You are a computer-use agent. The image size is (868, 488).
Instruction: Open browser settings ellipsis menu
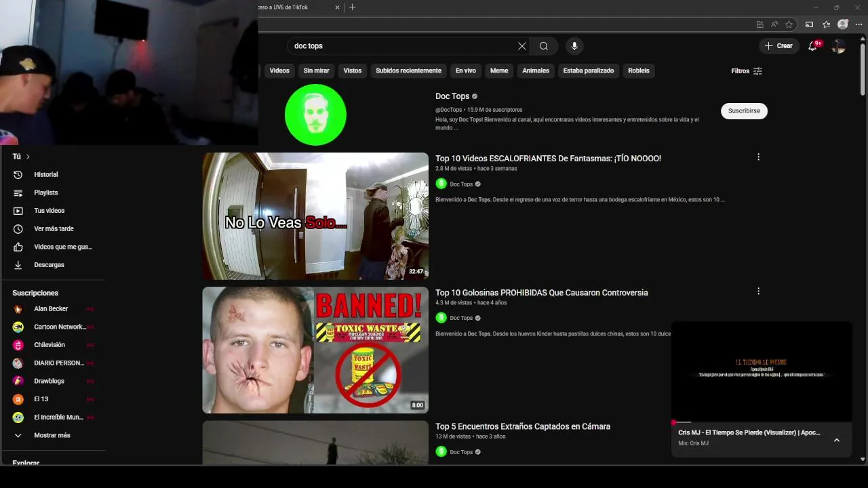(859, 24)
